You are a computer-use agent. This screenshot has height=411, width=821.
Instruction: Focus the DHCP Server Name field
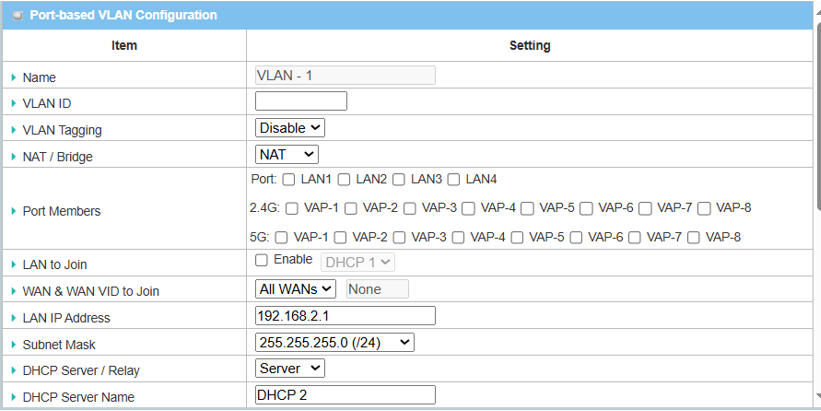346,395
